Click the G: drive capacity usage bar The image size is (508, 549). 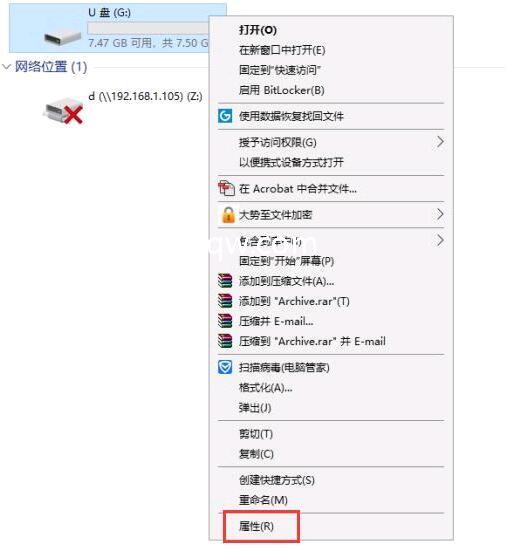(x=148, y=28)
